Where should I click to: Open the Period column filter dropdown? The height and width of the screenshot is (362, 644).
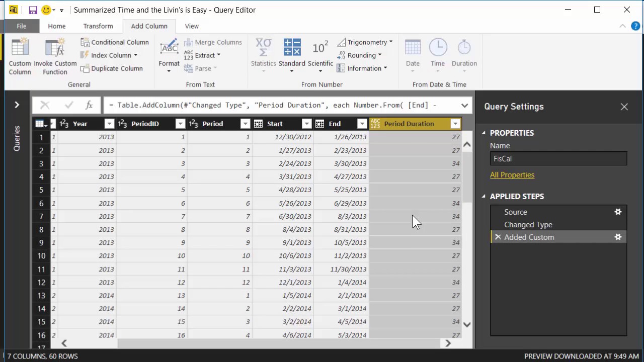point(245,124)
